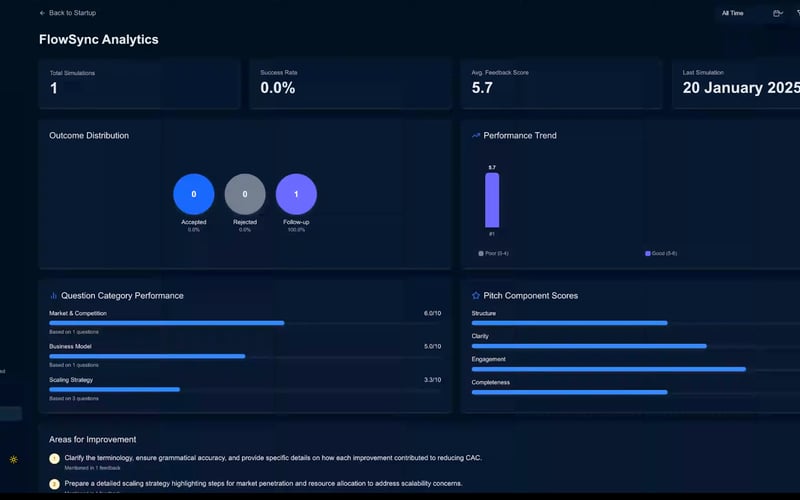This screenshot has width=800, height=500.
Task: Toggle light theme with the sun icon
Action: coord(14,459)
